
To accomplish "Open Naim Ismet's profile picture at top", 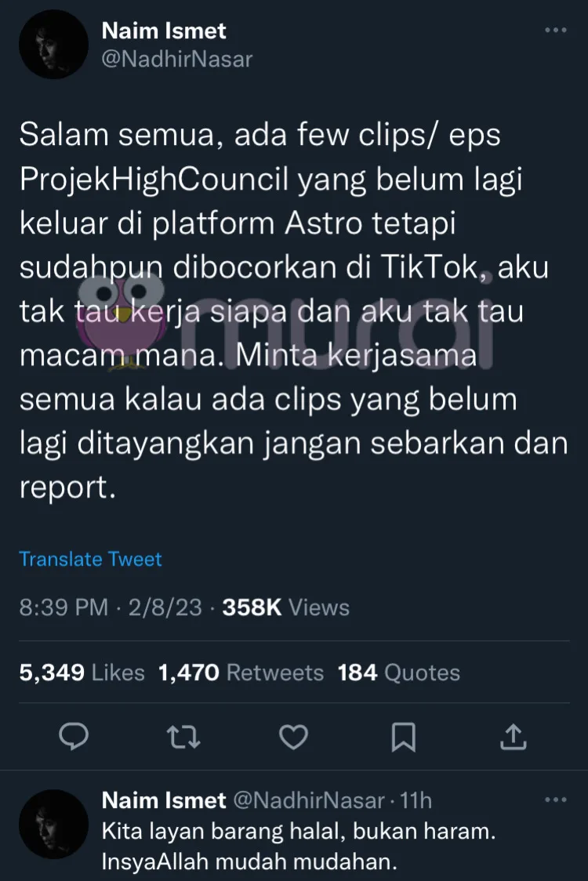I will pyautogui.click(x=53, y=45).
